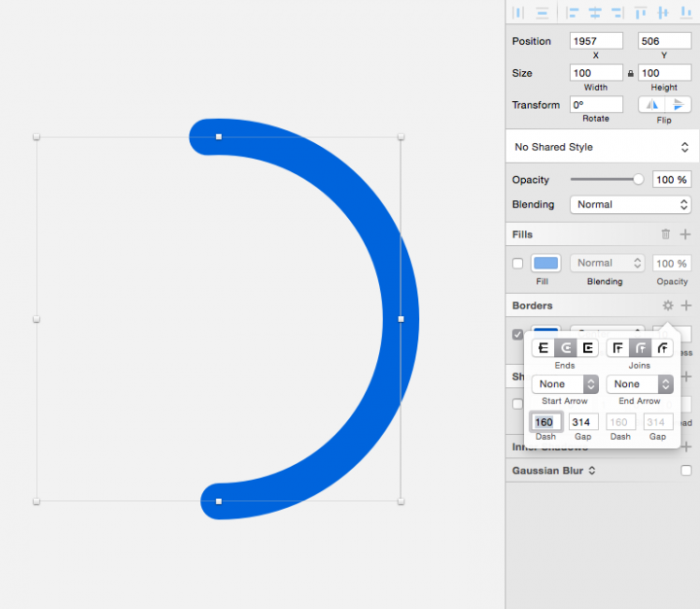Click the flip horizontal button
The image size is (700, 609).
652,105
